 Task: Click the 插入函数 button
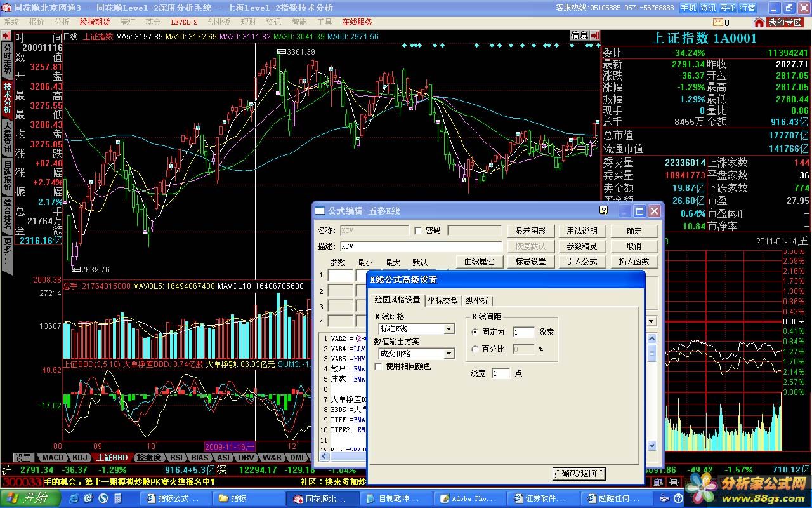[634, 262]
